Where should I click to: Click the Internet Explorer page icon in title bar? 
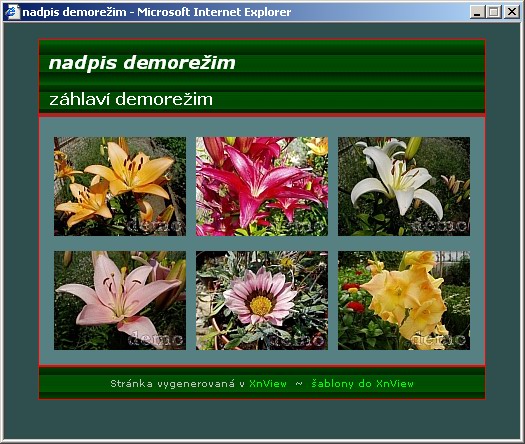(x=12, y=12)
